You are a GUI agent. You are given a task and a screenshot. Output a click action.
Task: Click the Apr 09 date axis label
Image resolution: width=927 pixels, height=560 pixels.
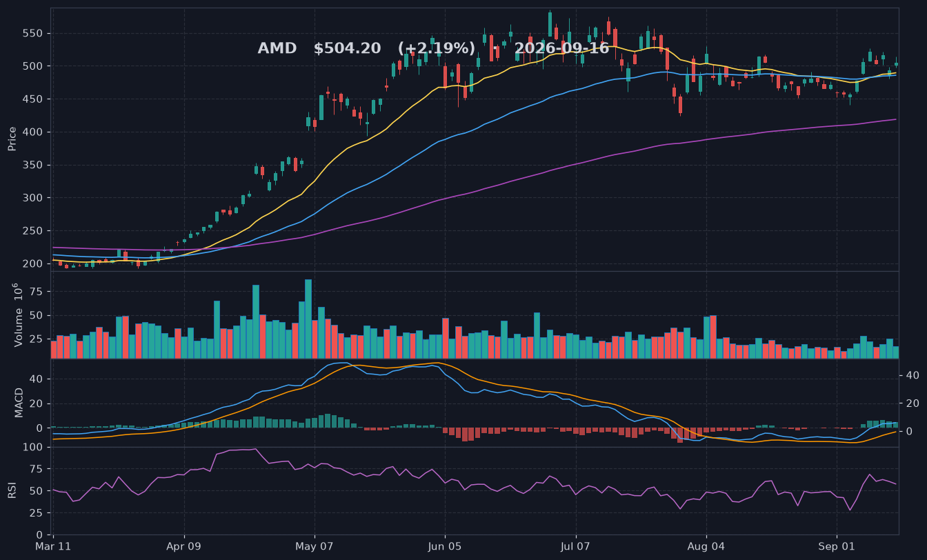click(184, 547)
